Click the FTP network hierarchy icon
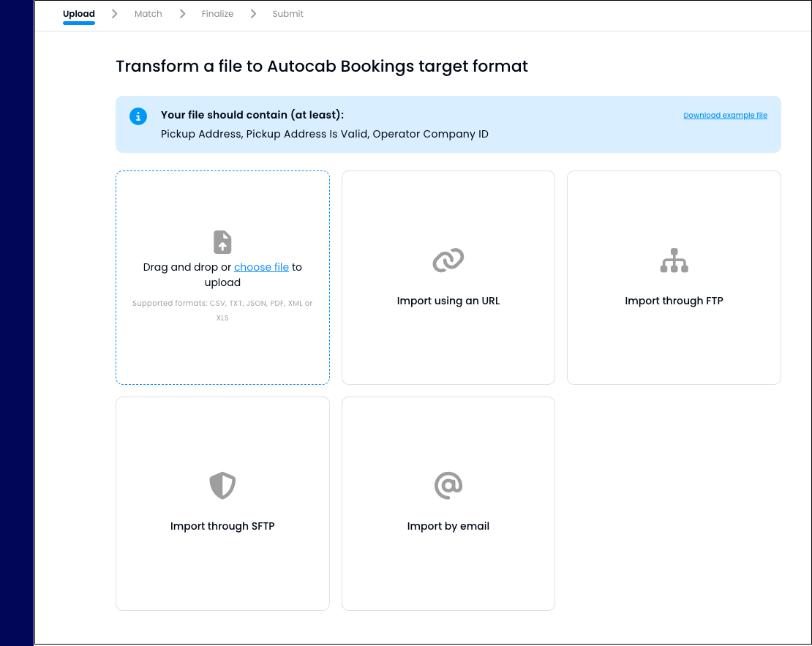The width and height of the screenshot is (812, 646). coord(674,260)
